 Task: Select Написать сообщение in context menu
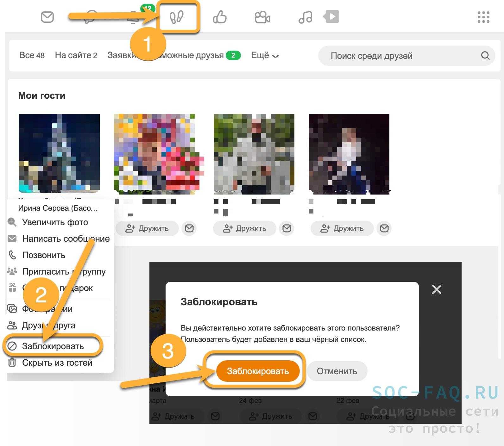pos(66,239)
